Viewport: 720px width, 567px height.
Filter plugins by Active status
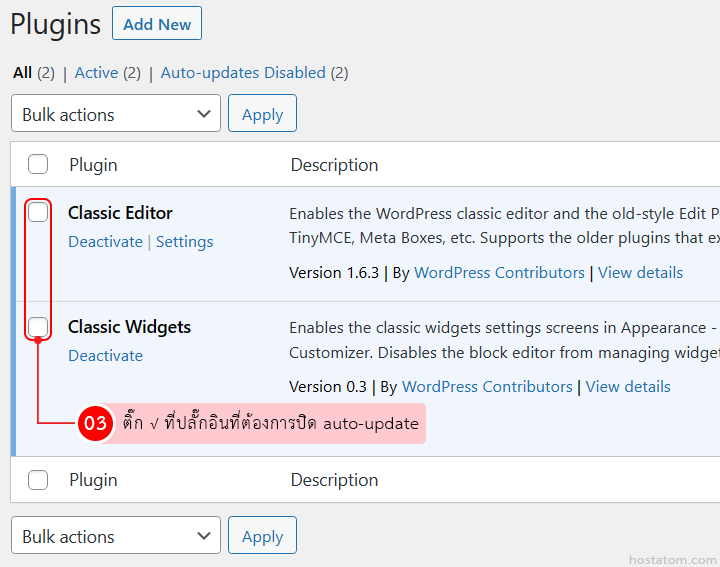[x=96, y=73]
